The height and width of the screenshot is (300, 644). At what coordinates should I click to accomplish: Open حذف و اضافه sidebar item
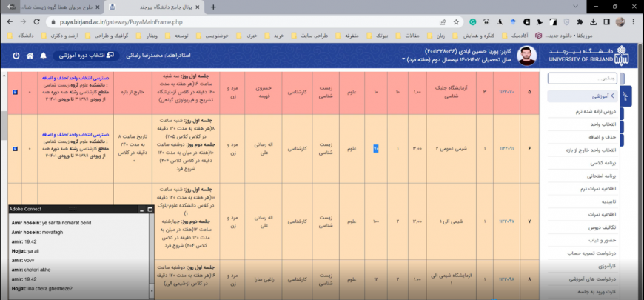point(603,137)
